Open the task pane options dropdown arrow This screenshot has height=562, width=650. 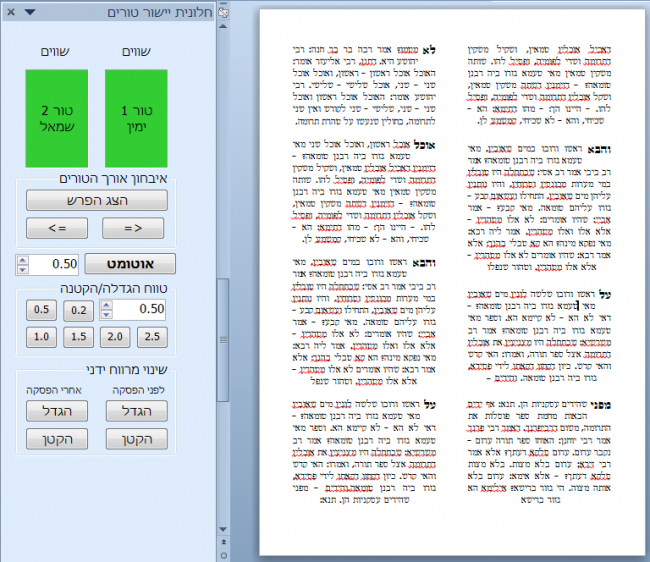coord(30,12)
